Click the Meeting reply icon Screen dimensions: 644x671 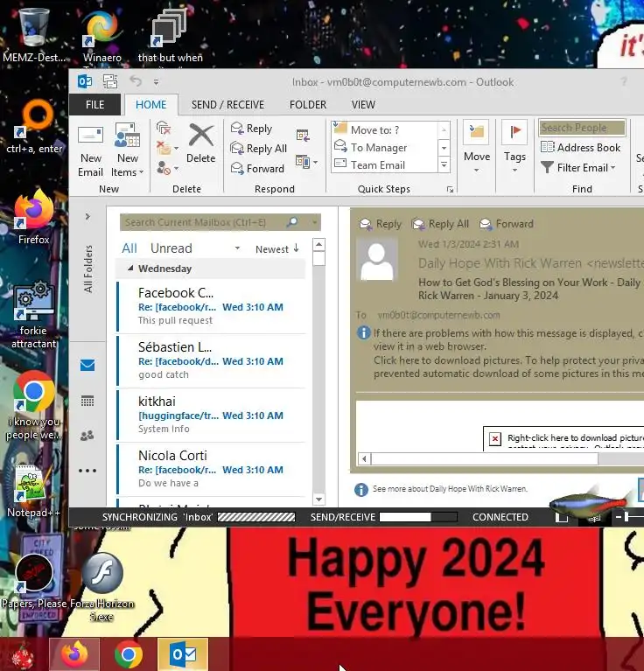point(303,136)
